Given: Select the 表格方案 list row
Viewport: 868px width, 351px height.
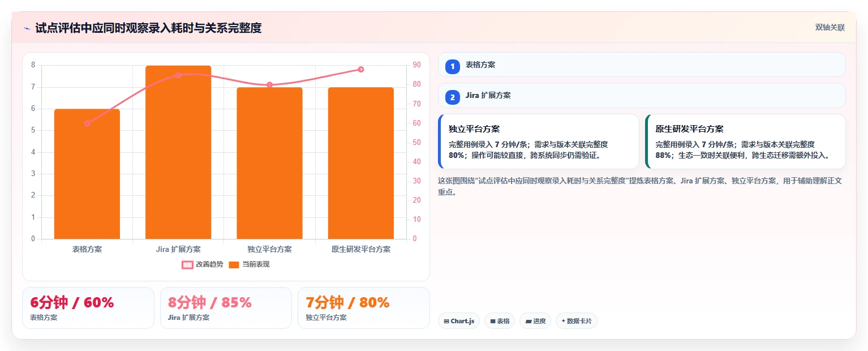Looking at the screenshot, I should [642, 65].
